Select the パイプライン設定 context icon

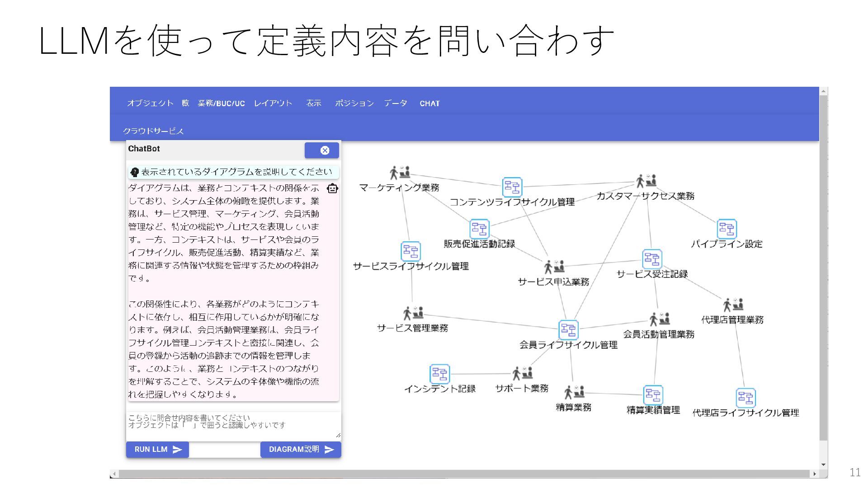tap(727, 229)
